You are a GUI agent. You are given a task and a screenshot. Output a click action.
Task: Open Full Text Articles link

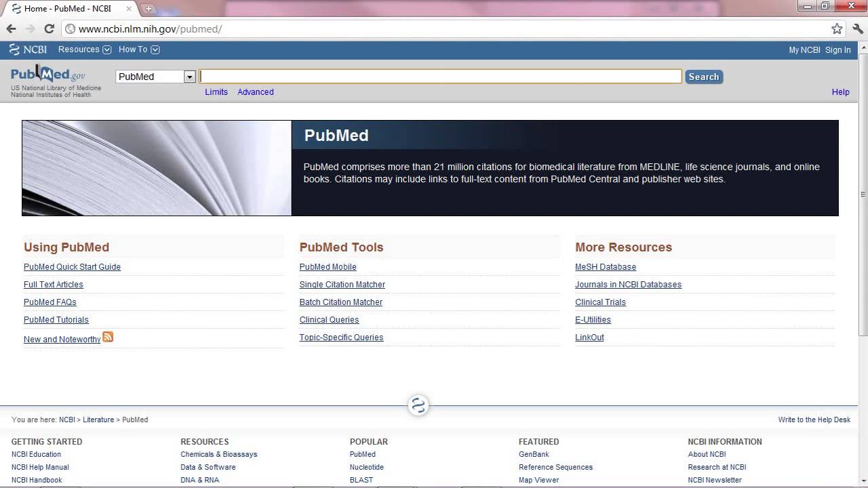tap(54, 285)
